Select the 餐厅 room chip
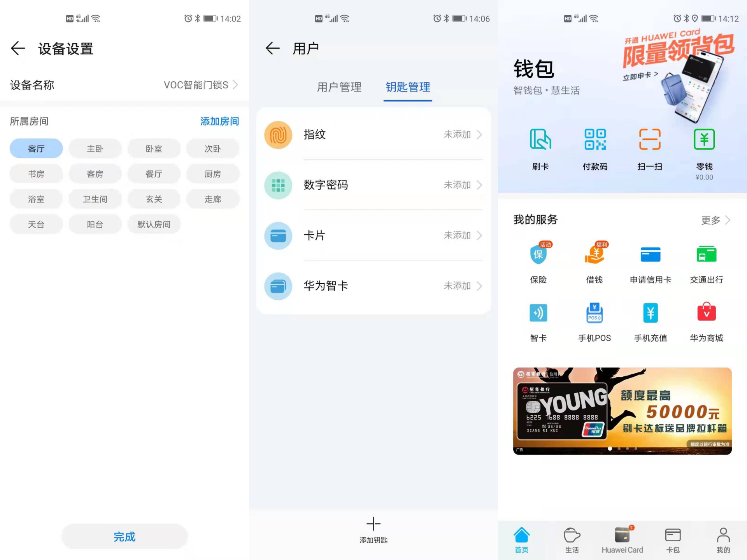This screenshot has width=747, height=560. click(x=154, y=174)
